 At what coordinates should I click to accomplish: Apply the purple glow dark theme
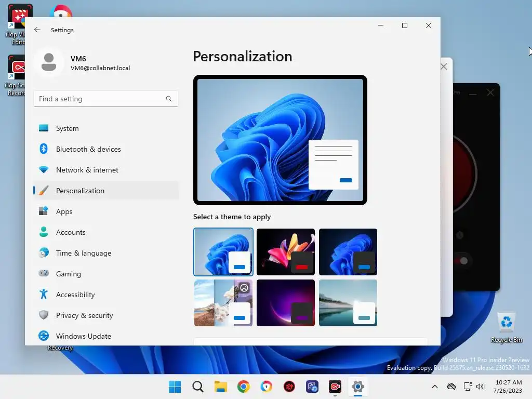coord(286,303)
